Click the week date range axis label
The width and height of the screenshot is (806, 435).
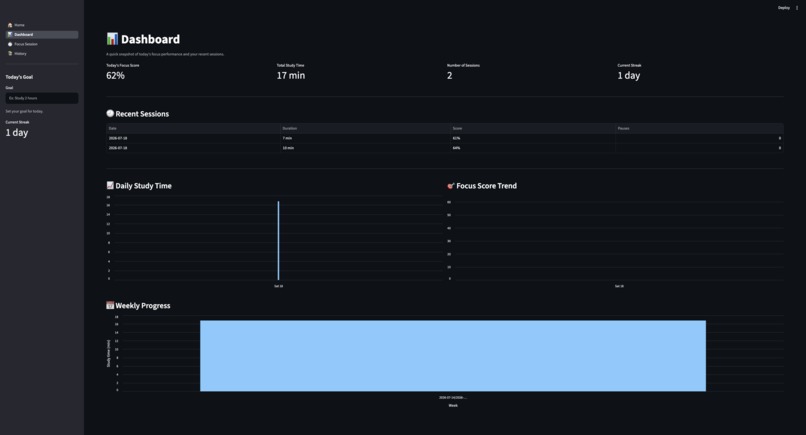(453, 397)
